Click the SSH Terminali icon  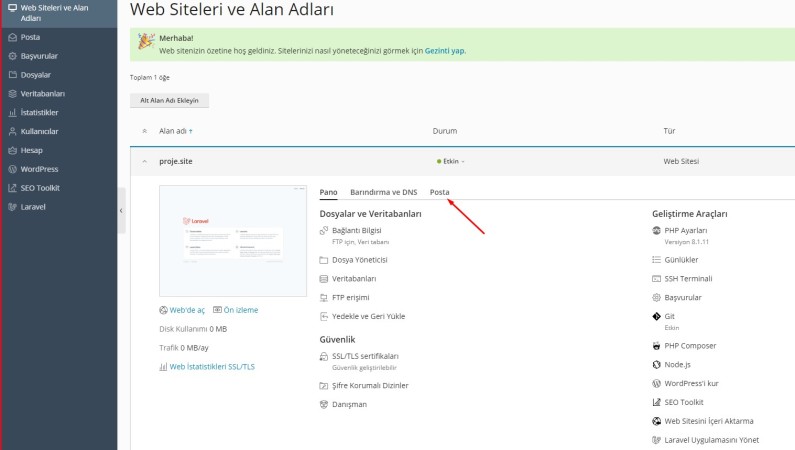[x=657, y=279]
